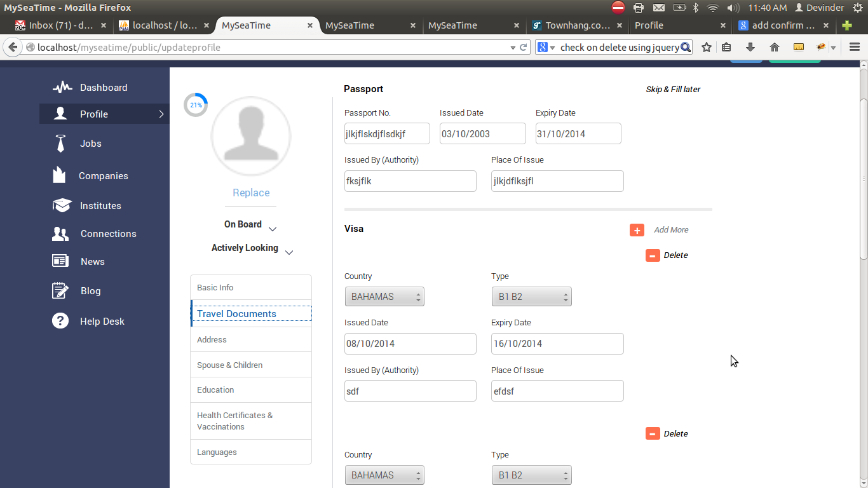The width and height of the screenshot is (868, 488).
Task: Switch to the localhost phpMyAdmin tab
Action: (x=165, y=25)
